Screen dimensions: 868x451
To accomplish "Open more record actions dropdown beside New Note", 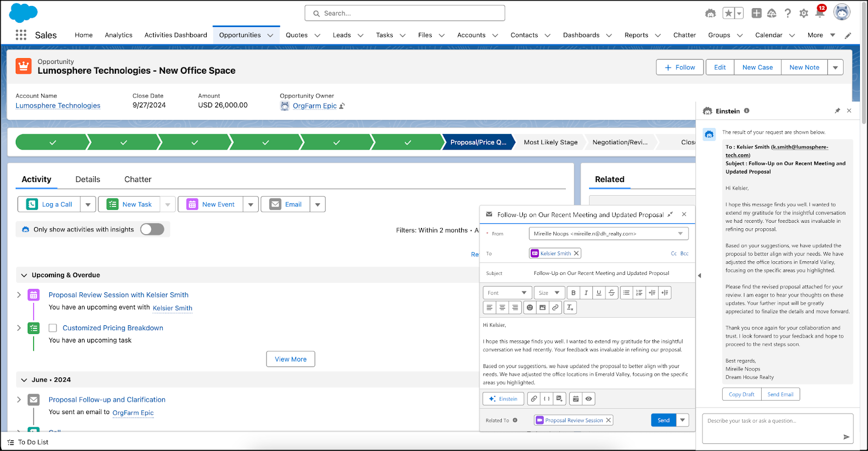I will [x=835, y=67].
